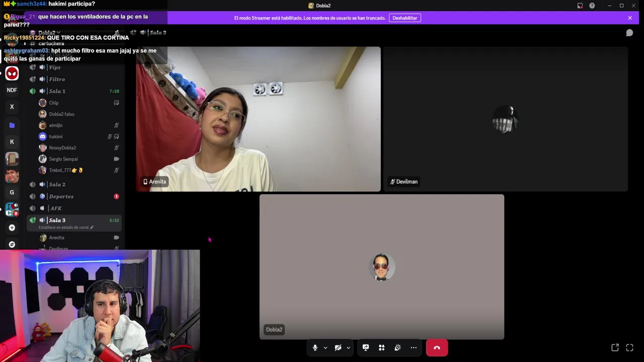This screenshot has height=362, width=644.
Task: Dismiss the Streamer mode banner
Action: tap(630, 18)
